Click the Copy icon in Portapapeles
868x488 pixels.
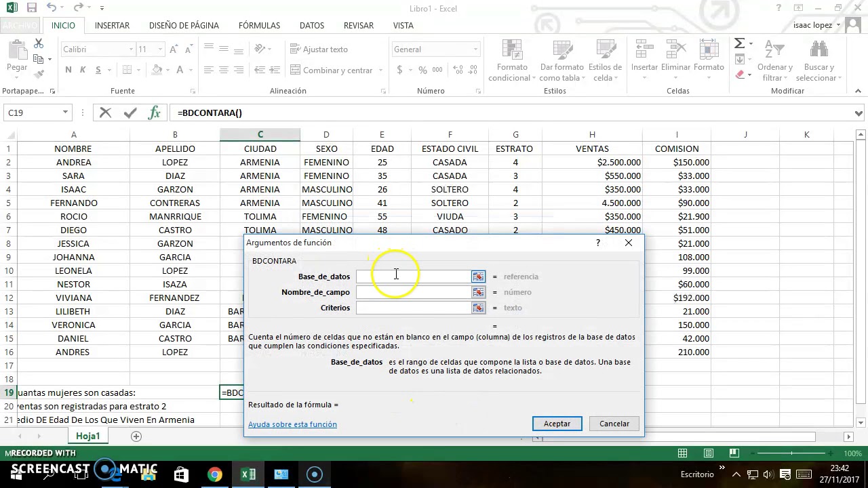coord(39,60)
